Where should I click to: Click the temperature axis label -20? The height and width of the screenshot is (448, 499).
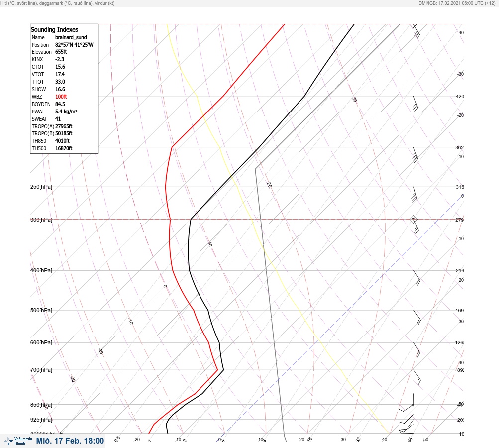point(136,440)
